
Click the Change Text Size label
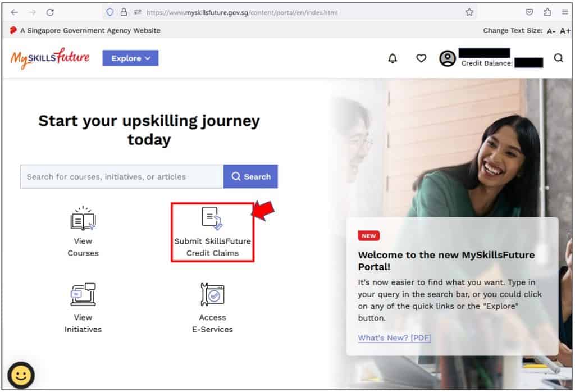pyautogui.click(x=513, y=31)
